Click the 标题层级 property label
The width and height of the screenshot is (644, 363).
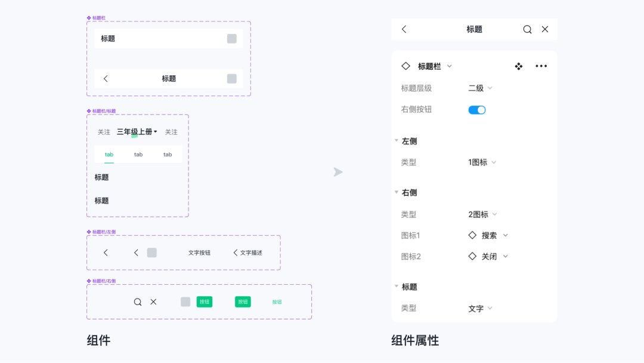coord(416,88)
